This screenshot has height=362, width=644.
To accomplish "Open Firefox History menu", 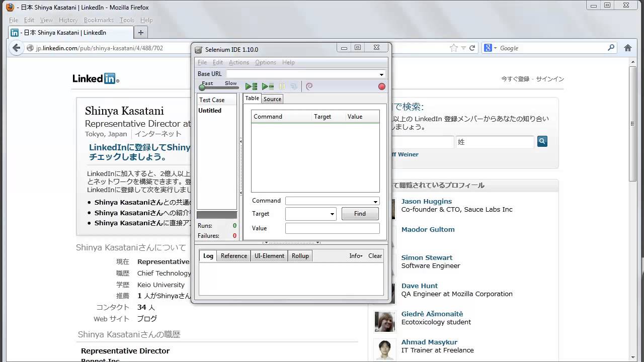I will click(x=68, y=20).
